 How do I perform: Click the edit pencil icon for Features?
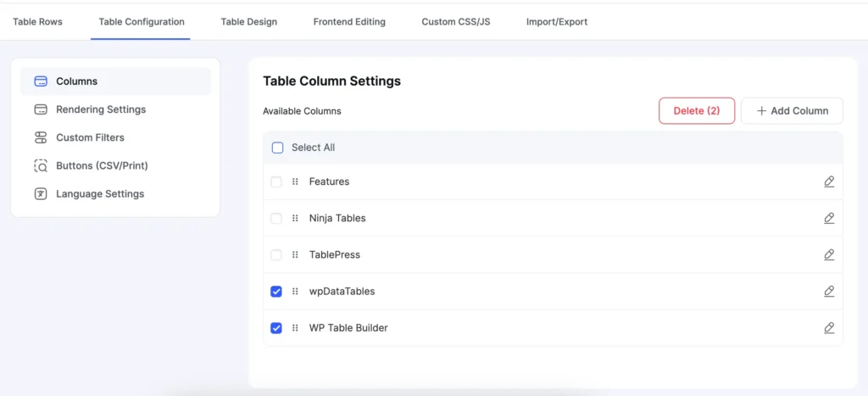coord(829,181)
